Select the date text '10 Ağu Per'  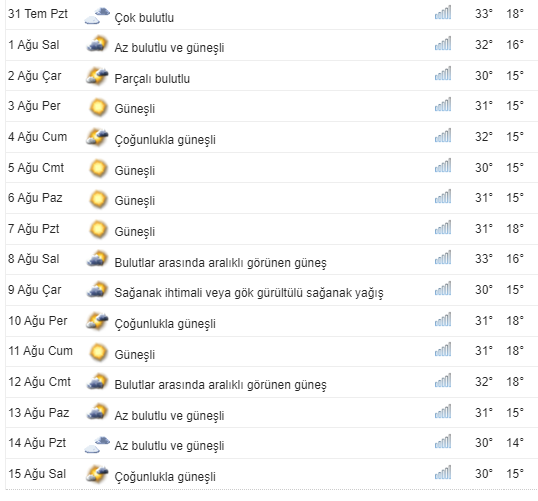tap(38, 321)
